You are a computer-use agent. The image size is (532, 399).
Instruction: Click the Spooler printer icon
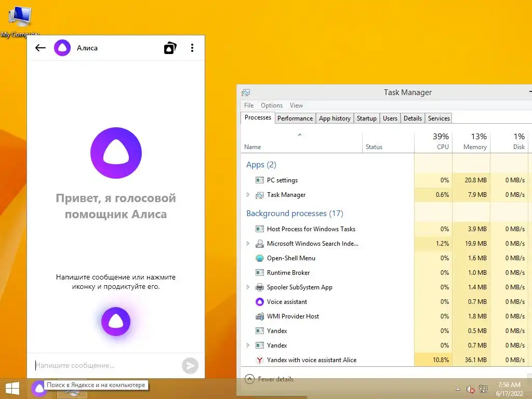[x=260, y=287]
